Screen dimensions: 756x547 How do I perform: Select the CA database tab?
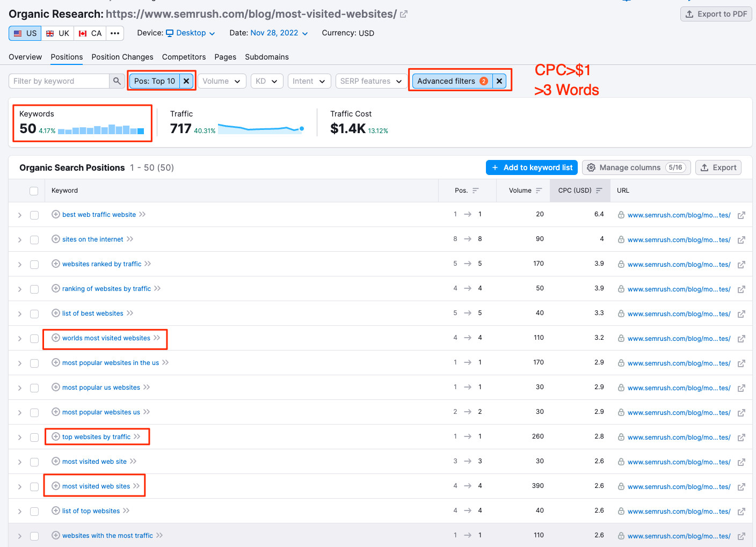pos(90,33)
